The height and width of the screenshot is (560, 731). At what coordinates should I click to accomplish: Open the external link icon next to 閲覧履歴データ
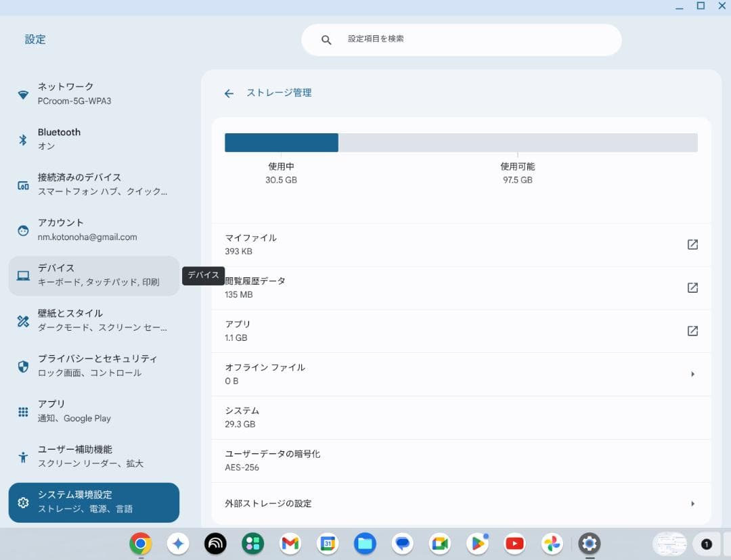pyautogui.click(x=692, y=287)
